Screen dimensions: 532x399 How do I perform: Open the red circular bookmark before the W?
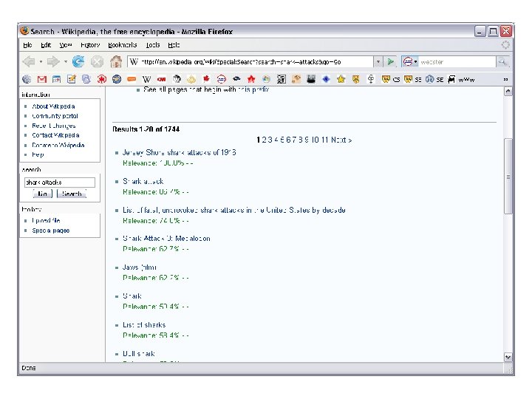pyautogui.click(x=101, y=79)
